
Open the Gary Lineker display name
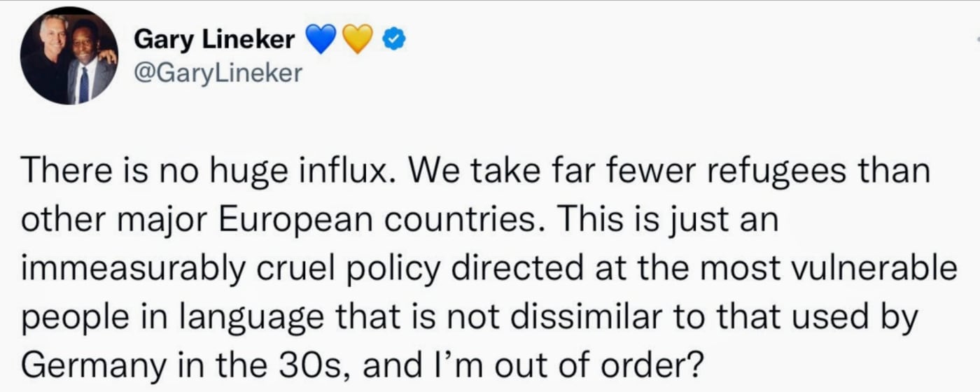coord(213,41)
